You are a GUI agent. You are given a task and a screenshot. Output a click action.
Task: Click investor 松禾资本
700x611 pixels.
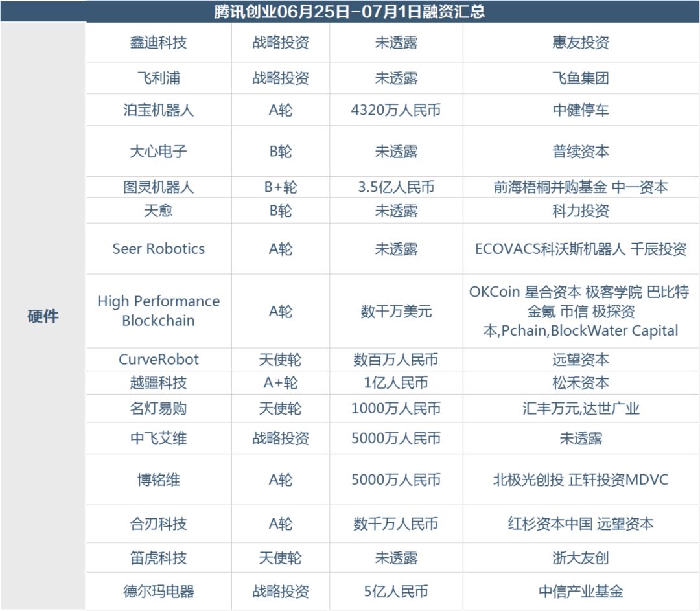(580, 383)
